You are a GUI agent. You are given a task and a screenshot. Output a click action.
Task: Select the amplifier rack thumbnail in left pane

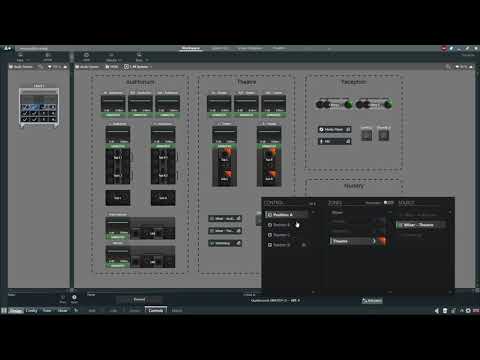click(x=39, y=108)
